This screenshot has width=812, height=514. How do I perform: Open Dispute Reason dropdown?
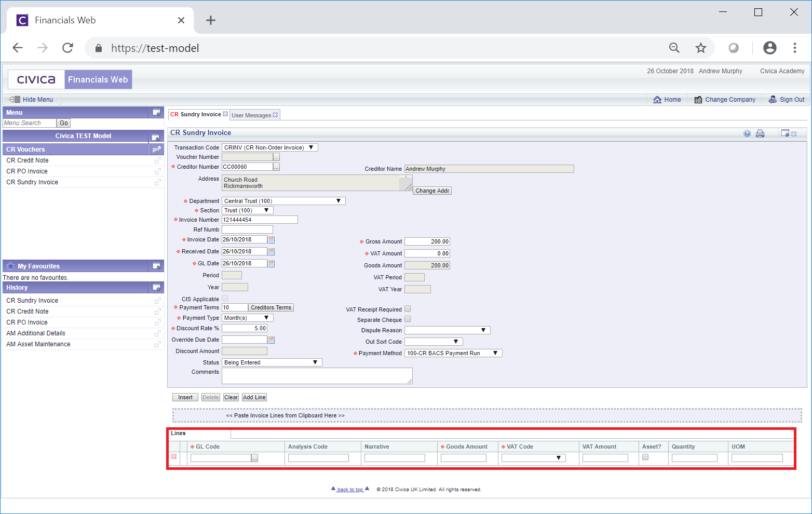coord(448,330)
